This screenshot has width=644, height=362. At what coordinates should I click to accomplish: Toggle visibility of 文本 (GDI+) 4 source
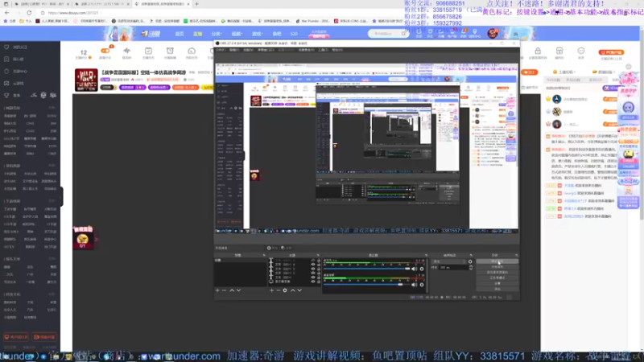click(313, 265)
